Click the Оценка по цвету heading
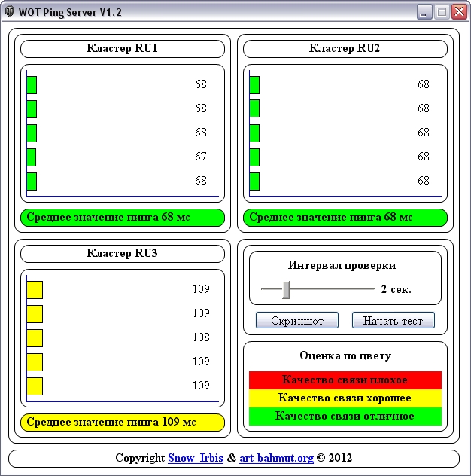The image size is (471, 476). point(345,355)
